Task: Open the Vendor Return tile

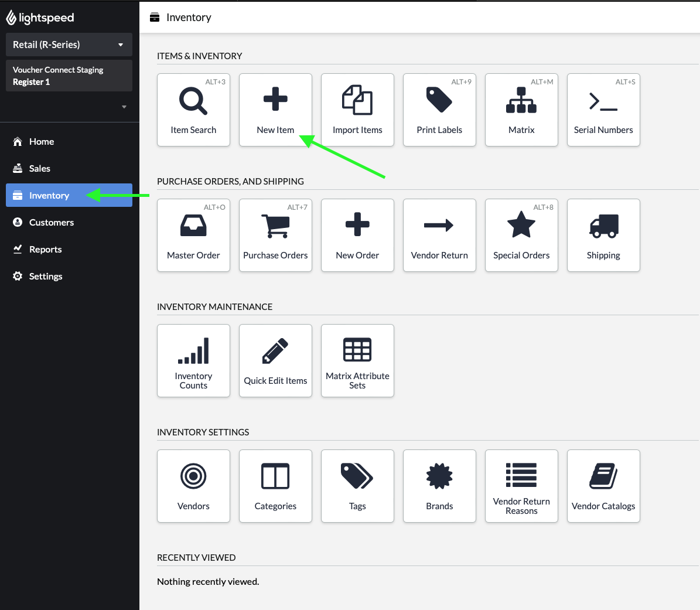Action: click(x=439, y=236)
